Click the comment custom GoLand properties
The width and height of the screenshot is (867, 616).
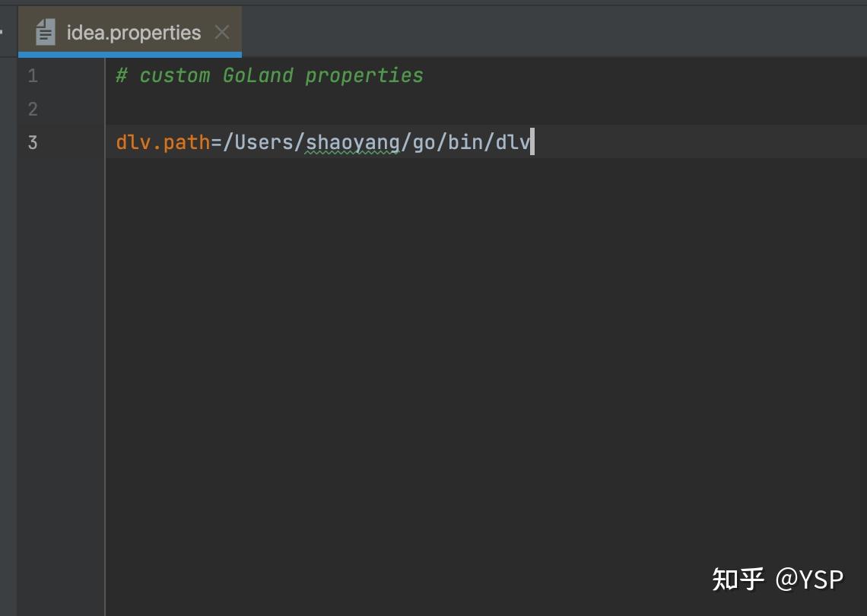coord(270,75)
